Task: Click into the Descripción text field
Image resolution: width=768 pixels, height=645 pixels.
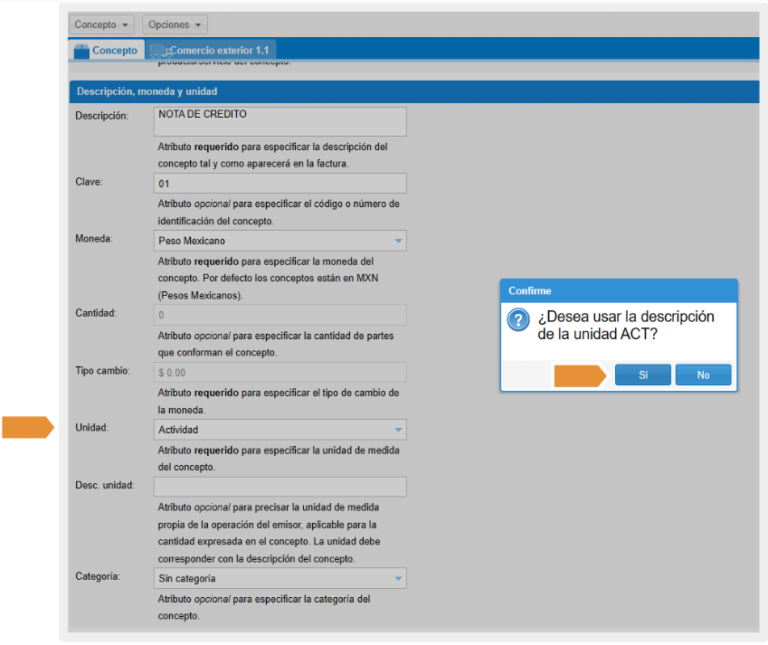Action: point(280,121)
